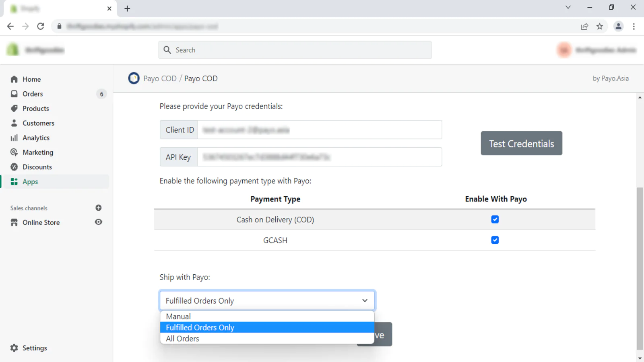644x362 pixels.
Task: Open the Settings link
Action: pos(35,348)
